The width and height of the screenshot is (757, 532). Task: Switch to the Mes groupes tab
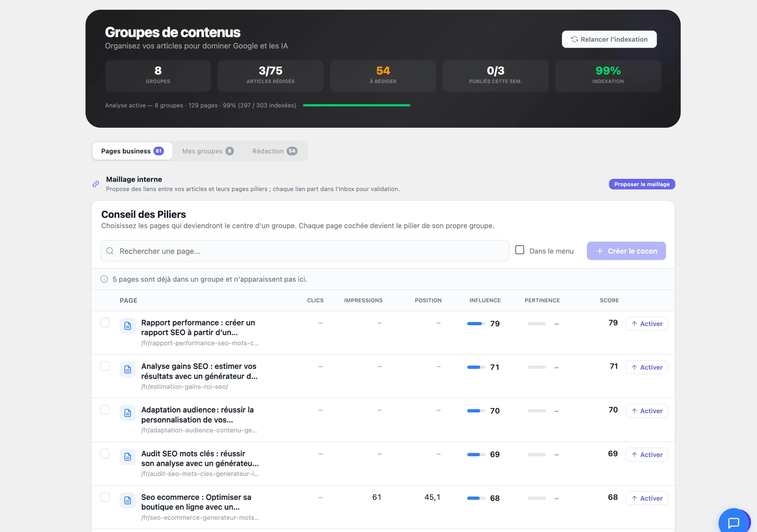point(208,151)
